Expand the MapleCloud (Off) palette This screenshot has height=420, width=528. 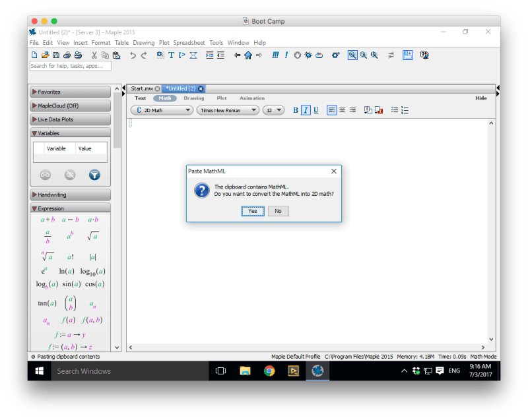tap(71, 105)
